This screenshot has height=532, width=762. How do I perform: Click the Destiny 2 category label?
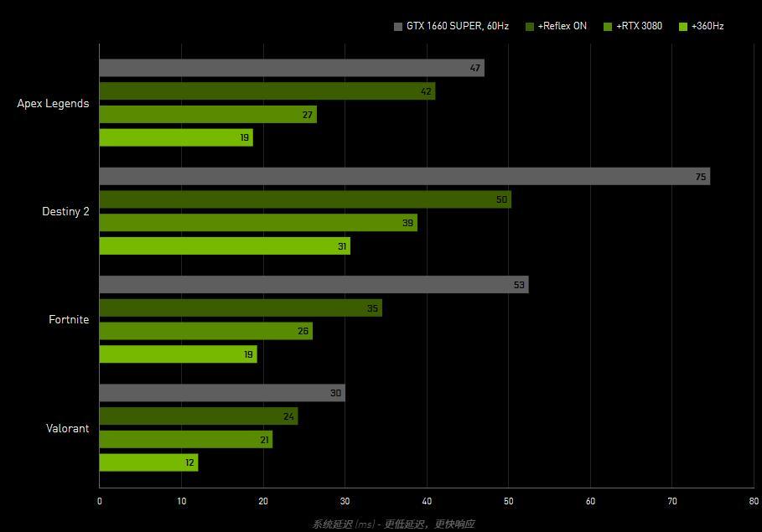(x=65, y=211)
